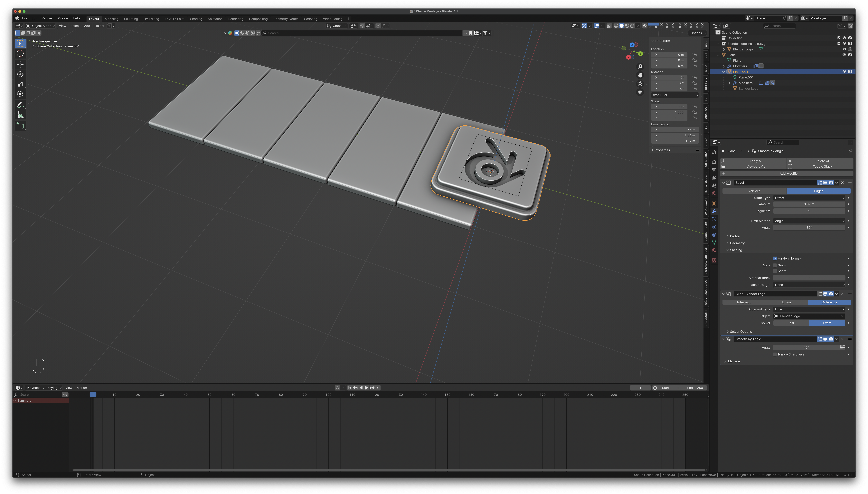Hide Blender Logo object with eye icon
The height and width of the screenshot is (494, 868).
tap(844, 49)
